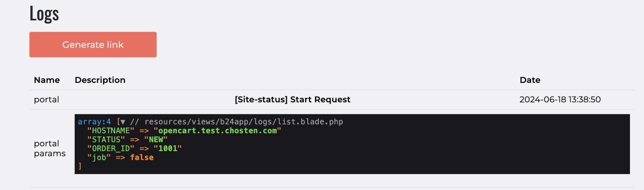The image size is (644, 190).
Task: Click the Logs page heading
Action: pos(44,14)
